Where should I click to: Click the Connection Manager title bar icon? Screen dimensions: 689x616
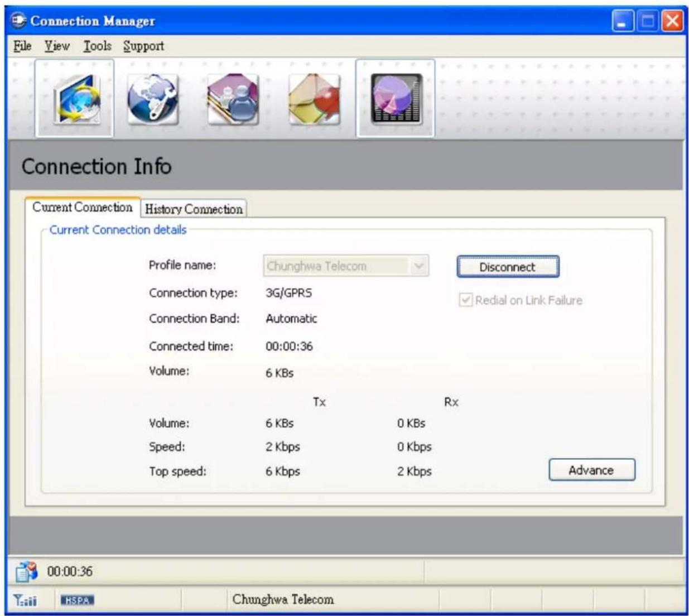pyautogui.click(x=19, y=21)
